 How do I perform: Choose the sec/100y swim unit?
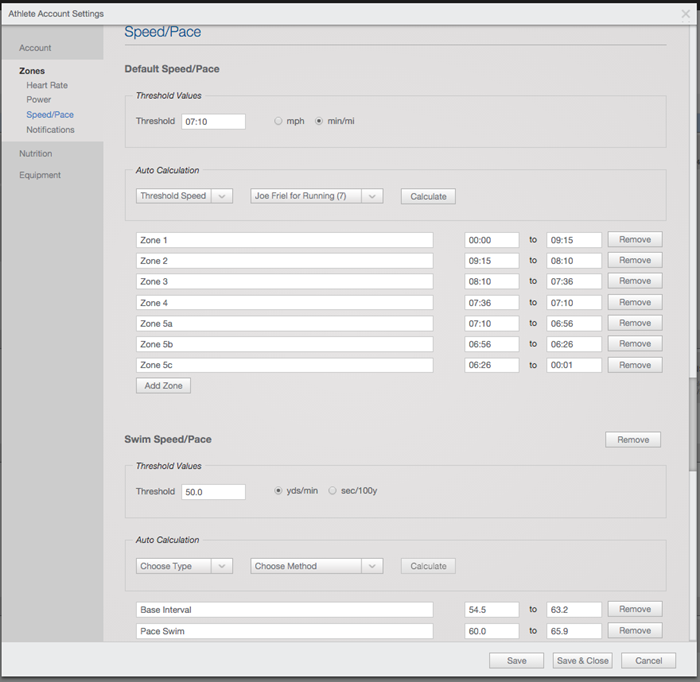tap(333, 491)
